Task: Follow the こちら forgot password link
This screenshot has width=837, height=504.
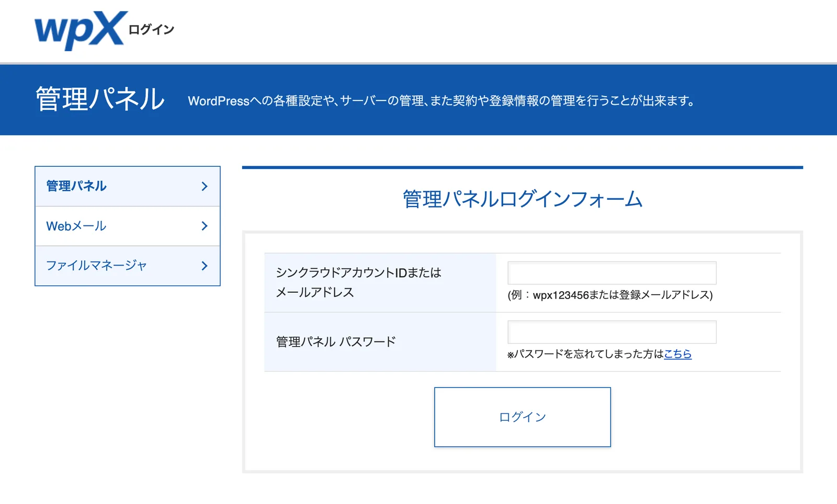Action: 677,354
